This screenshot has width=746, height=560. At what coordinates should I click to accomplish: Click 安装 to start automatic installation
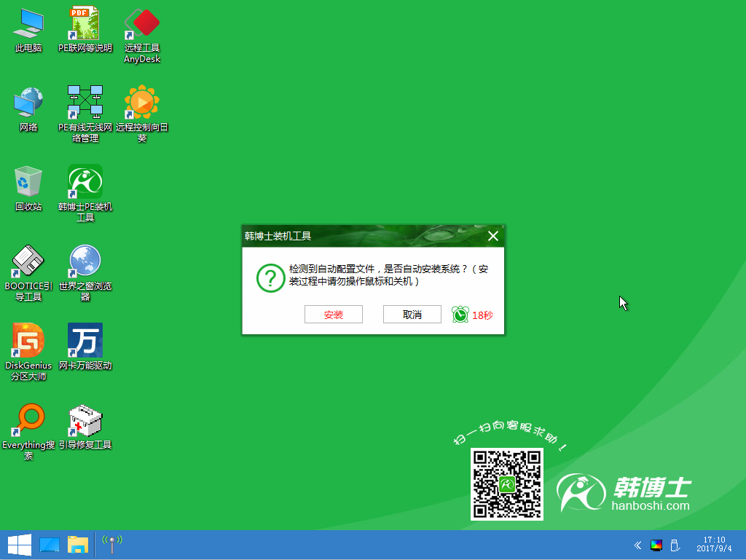tap(334, 314)
